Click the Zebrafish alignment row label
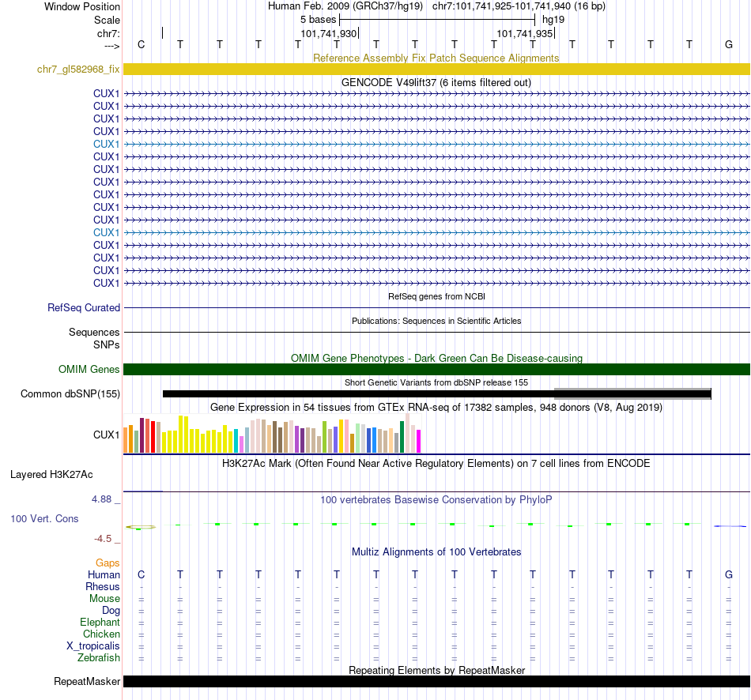The image size is (751, 700). point(99,657)
